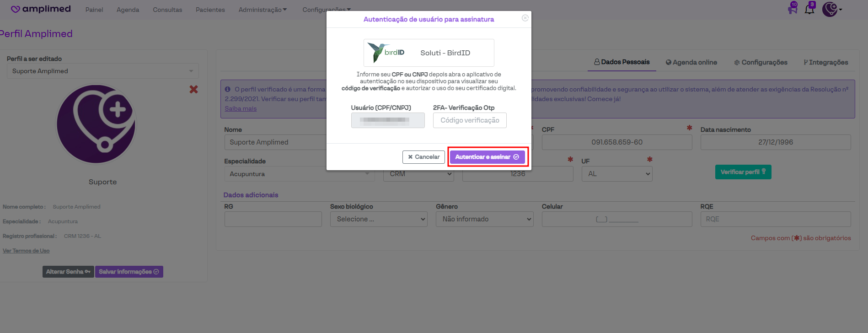
Task: Click the profile picture thumbnail
Action: click(96, 124)
